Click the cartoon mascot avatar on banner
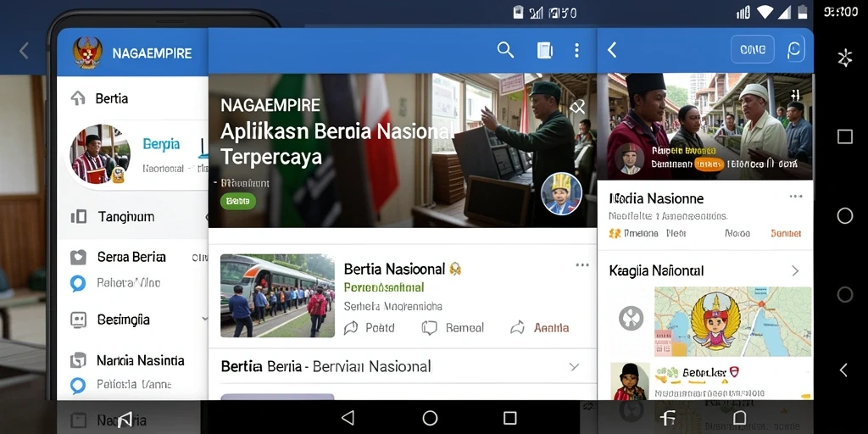The height and width of the screenshot is (434, 868). click(x=561, y=194)
